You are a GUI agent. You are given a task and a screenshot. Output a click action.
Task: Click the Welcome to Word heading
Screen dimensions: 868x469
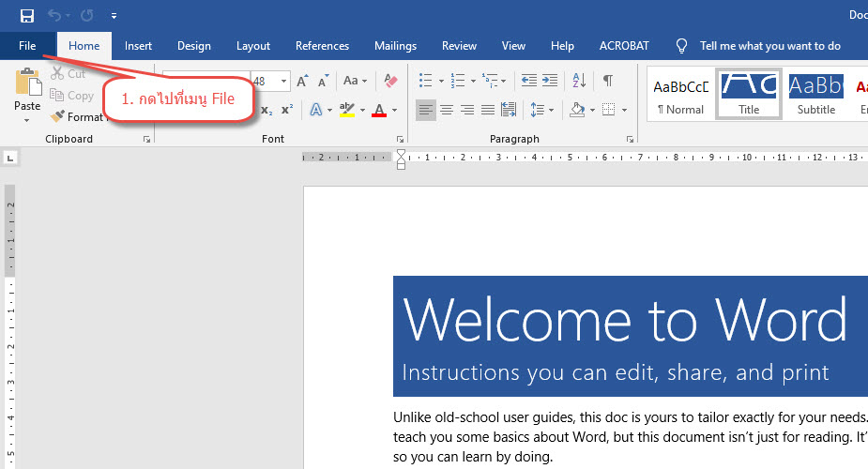(624, 319)
